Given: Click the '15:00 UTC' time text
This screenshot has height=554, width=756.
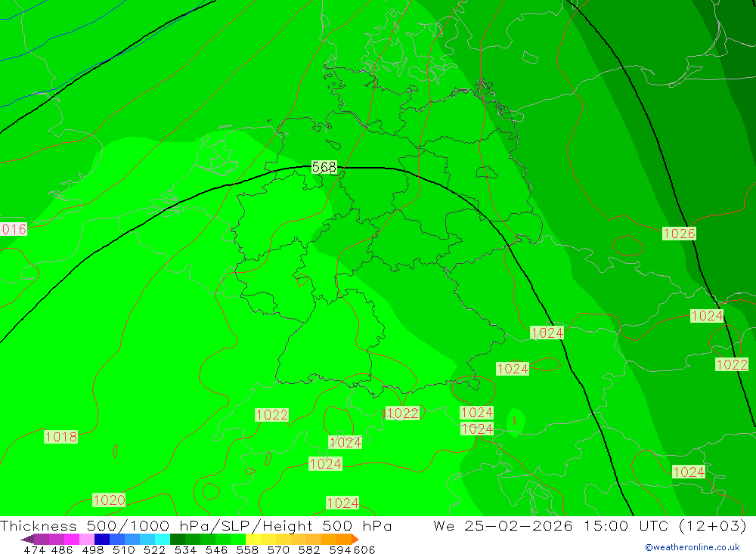Looking at the screenshot, I should pos(626,525).
